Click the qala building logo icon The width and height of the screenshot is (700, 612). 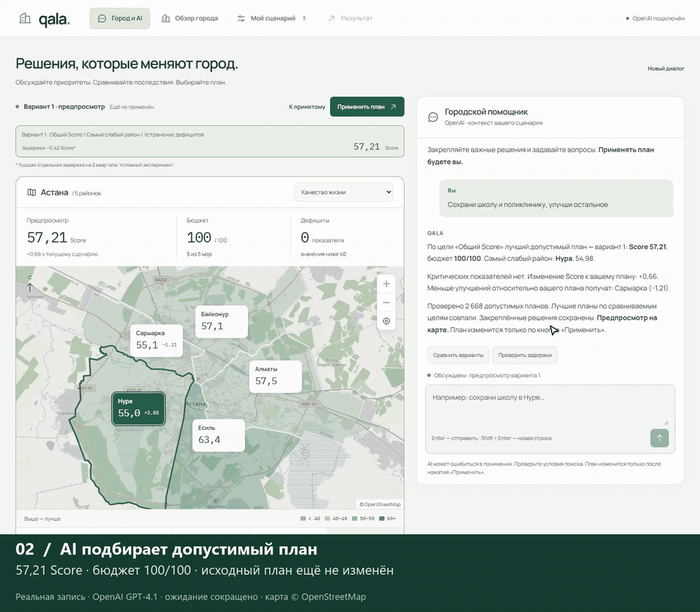(x=25, y=18)
